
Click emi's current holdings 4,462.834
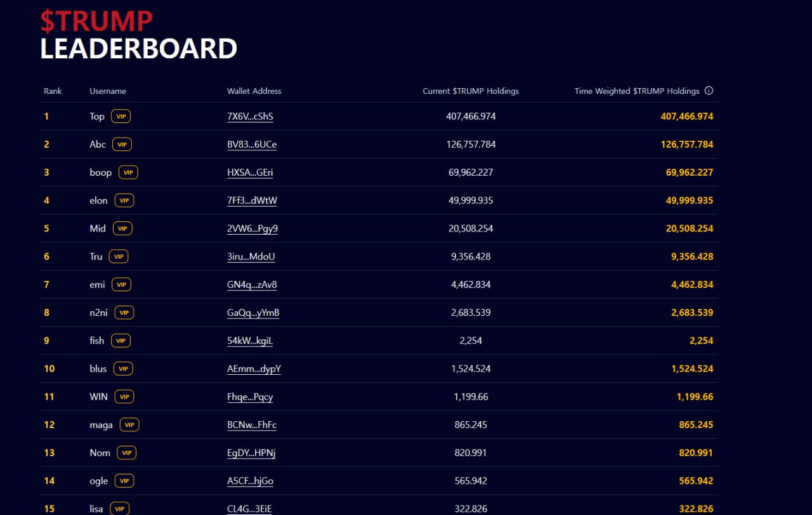(x=471, y=285)
